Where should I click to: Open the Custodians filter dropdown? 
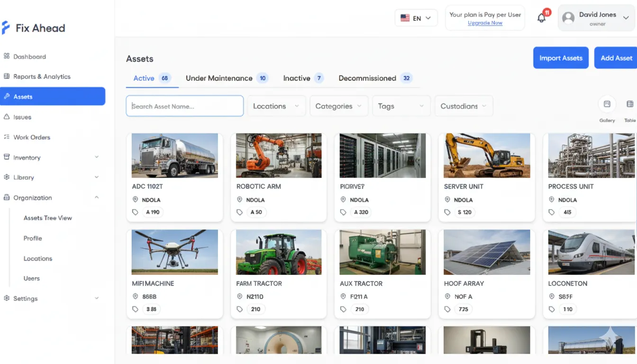464,106
